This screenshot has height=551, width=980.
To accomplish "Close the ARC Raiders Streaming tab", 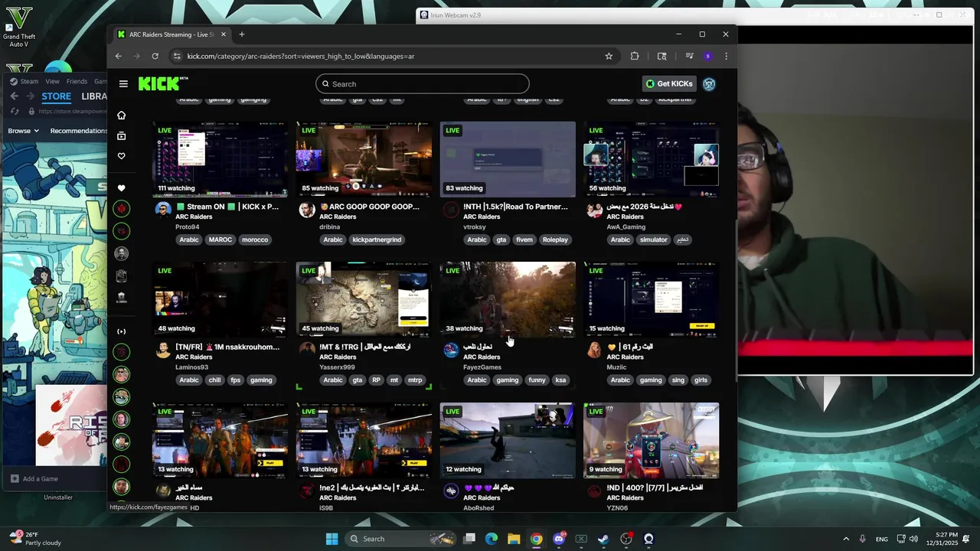I will click(224, 34).
